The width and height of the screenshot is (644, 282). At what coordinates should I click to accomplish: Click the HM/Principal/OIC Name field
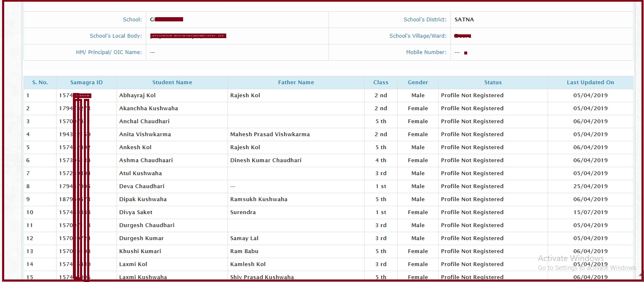click(x=237, y=52)
